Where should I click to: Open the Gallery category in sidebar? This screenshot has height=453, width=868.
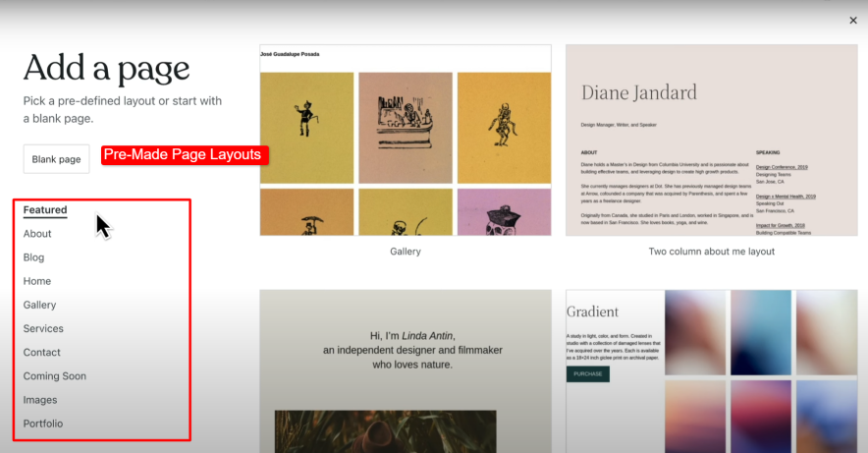[39, 306]
